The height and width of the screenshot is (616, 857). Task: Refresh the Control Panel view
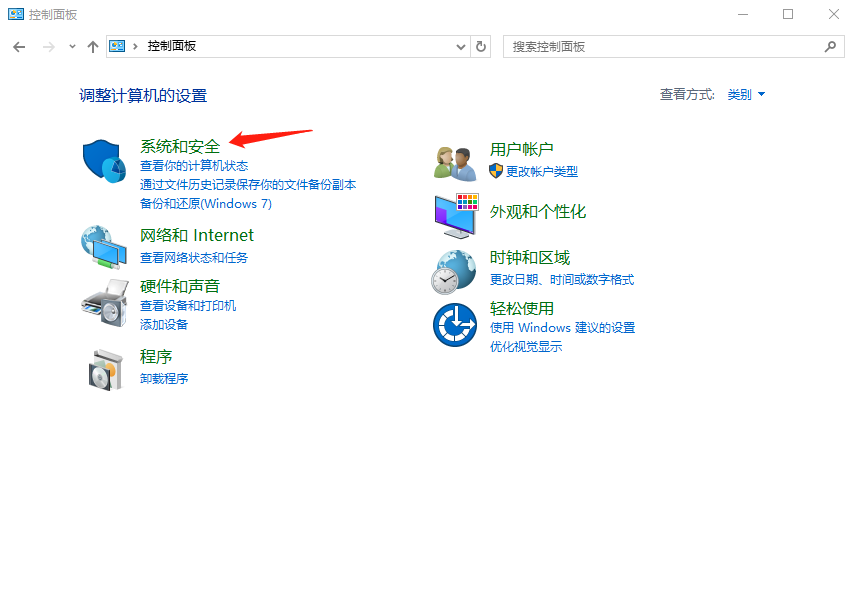click(479, 46)
